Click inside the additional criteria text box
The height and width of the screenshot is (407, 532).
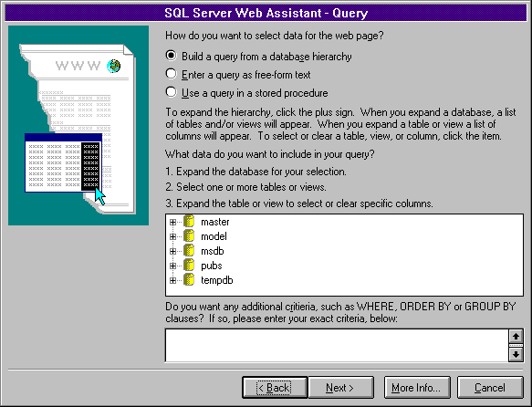[338, 345]
